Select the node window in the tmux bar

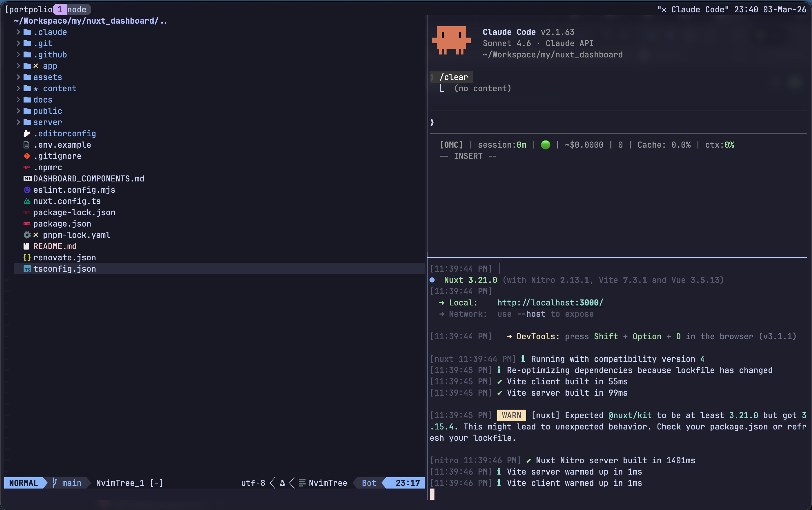click(x=77, y=9)
